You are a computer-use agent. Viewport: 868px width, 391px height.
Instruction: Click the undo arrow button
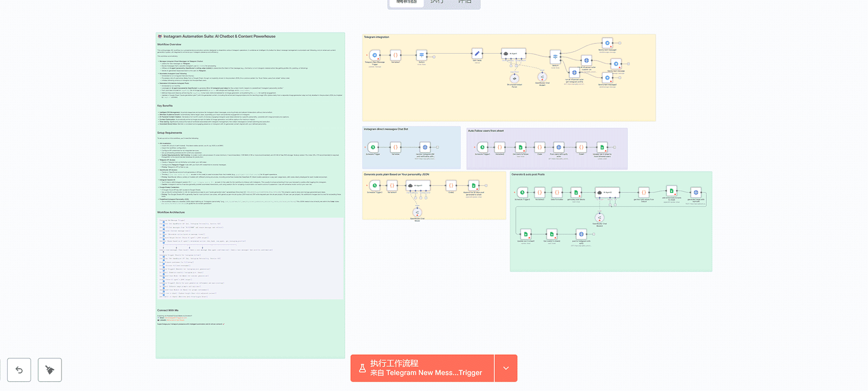[x=19, y=370]
